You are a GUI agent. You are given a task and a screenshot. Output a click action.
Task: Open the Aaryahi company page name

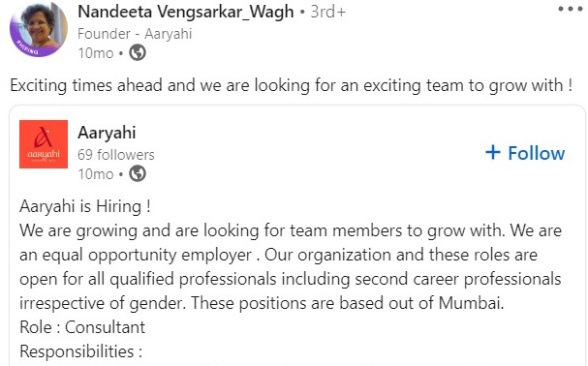(x=107, y=133)
